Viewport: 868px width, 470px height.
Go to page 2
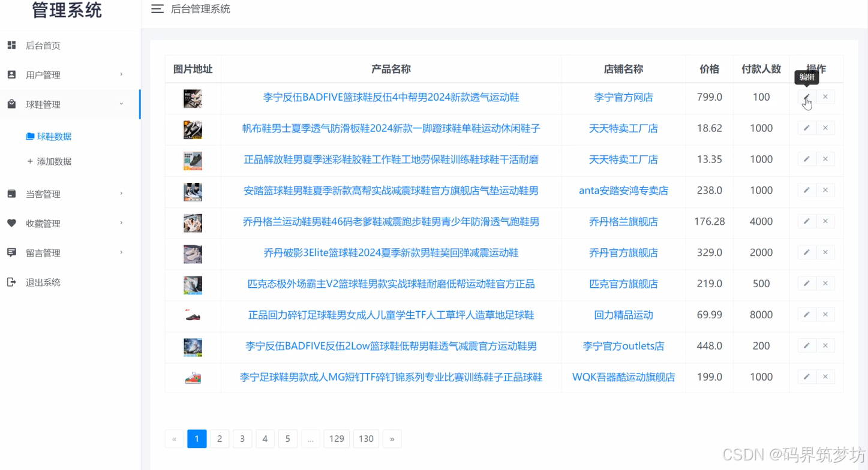pyautogui.click(x=220, y=439)
